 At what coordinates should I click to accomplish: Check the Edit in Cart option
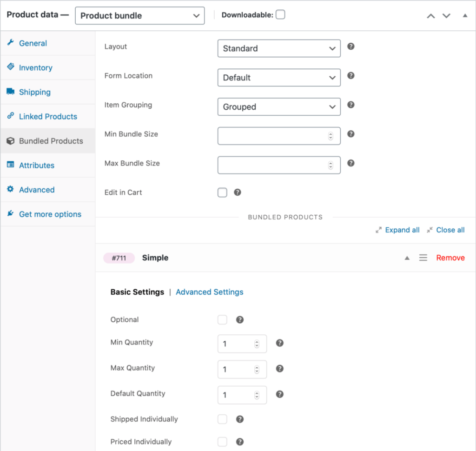tap(222, 192)
